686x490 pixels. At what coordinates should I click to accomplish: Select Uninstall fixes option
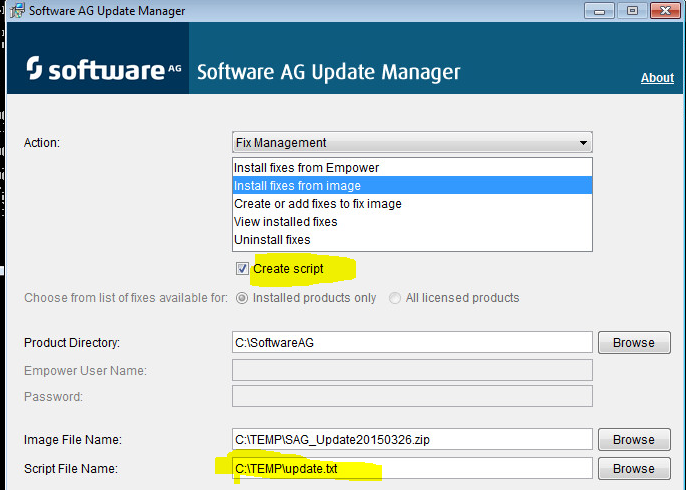[412, 239]
